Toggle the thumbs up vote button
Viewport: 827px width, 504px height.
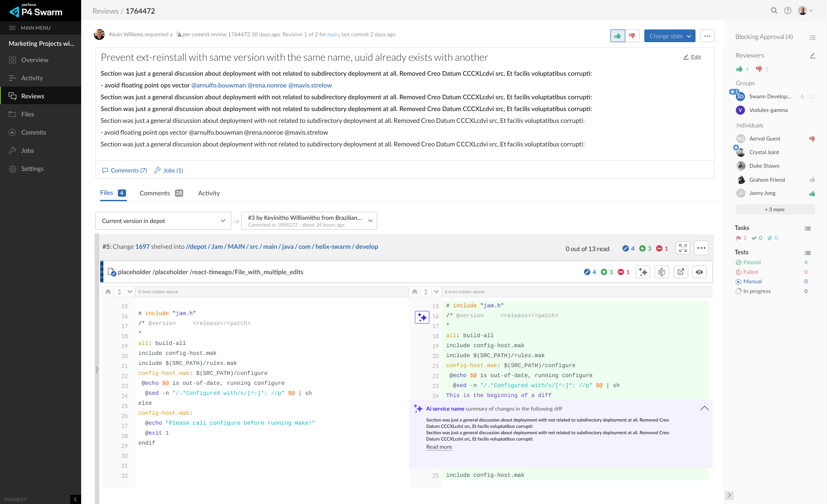tap(618, 36)
